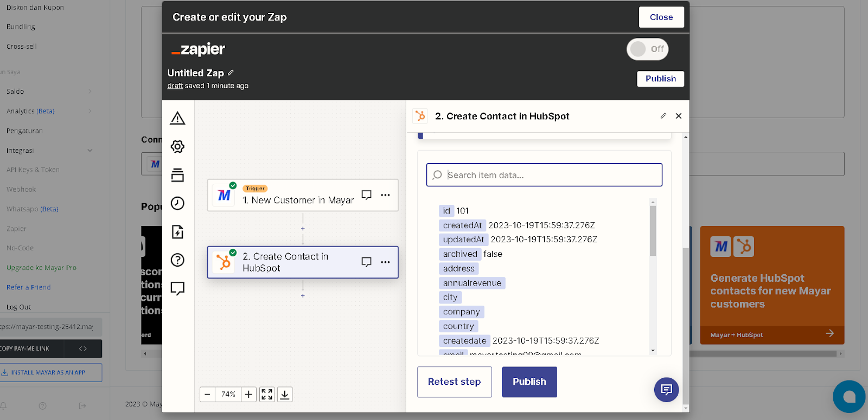The image size is (868, 420).
Task: Open more options for New Customer in Mayar step
Action: (385, 195)
